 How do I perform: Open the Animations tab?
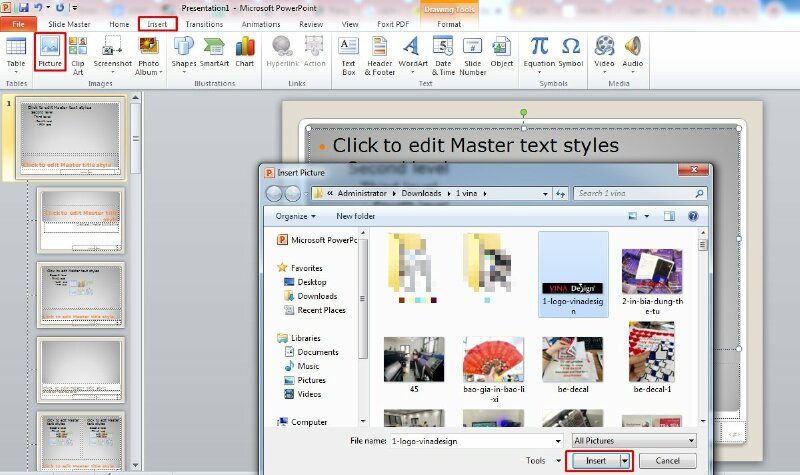(x=261, y=24)
